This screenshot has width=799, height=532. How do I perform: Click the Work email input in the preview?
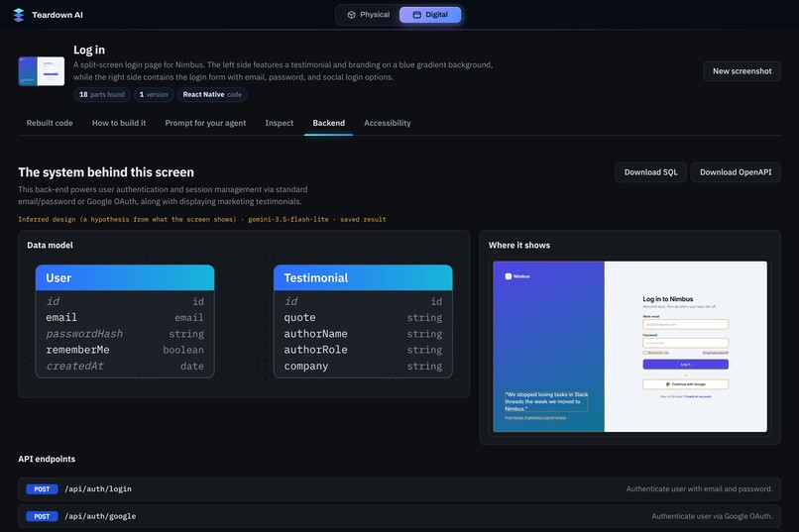click(x=685, y=324)
